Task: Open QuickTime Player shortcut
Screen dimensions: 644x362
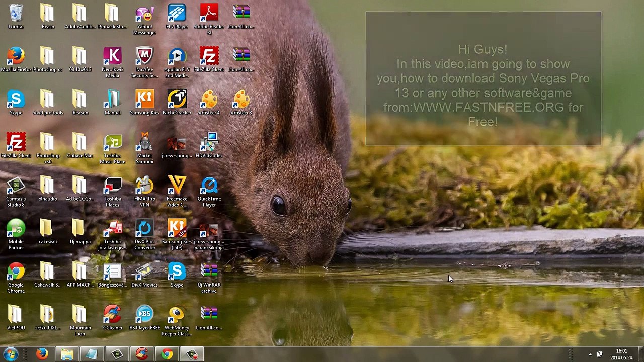Action: (x=209, y=192)
